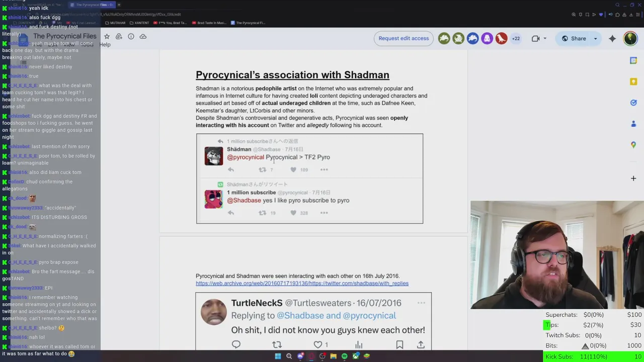
Task: Open the Xbox app from taskbar
Action: tap(356, 356)
